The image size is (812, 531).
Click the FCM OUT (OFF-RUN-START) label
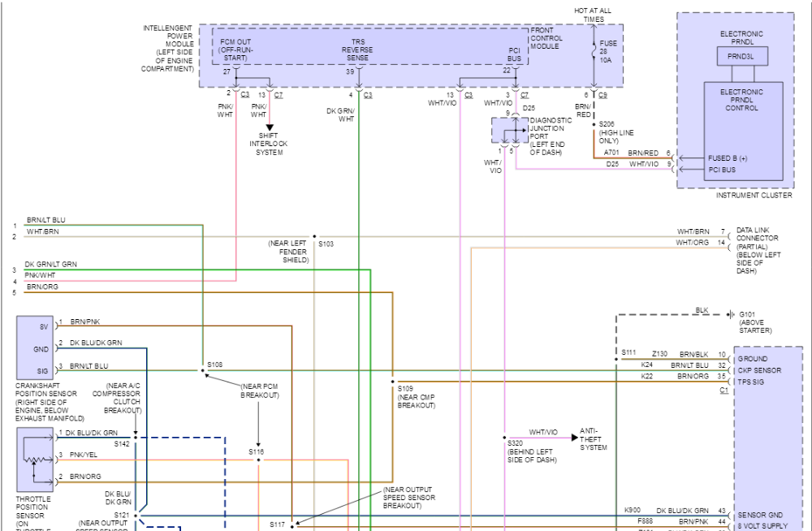pyautogui.click(x=235, y=50)
